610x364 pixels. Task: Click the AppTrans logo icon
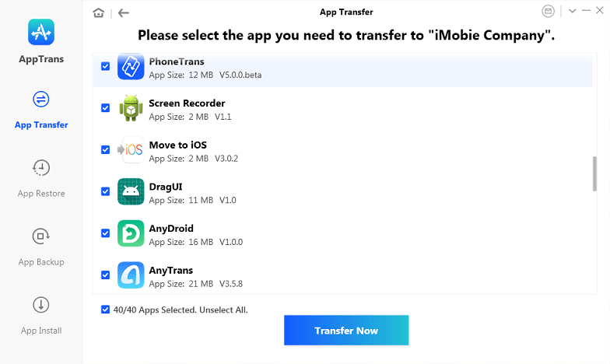tap(41, 33)
